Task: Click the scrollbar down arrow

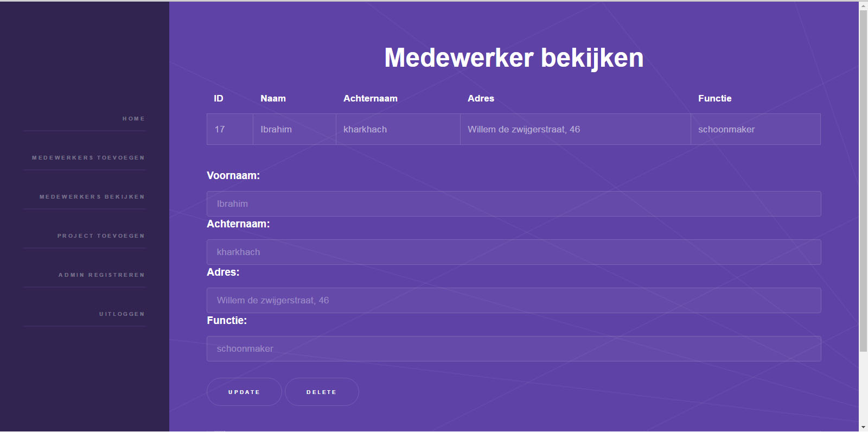Action: [863, 427]
